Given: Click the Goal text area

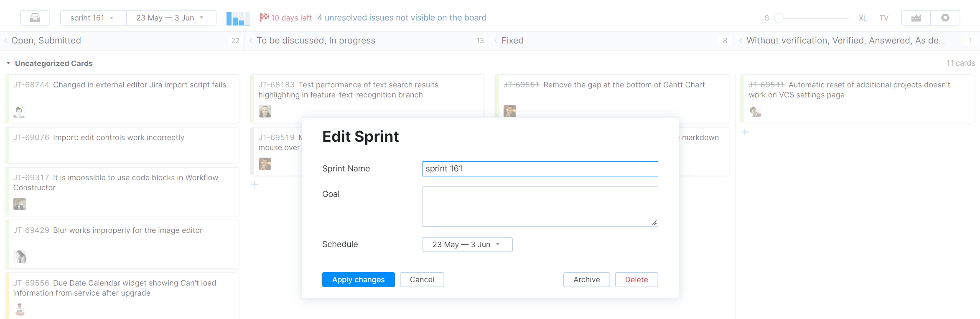Looking at the screenshot, I should pyautogui.click(x=540, y=207).
